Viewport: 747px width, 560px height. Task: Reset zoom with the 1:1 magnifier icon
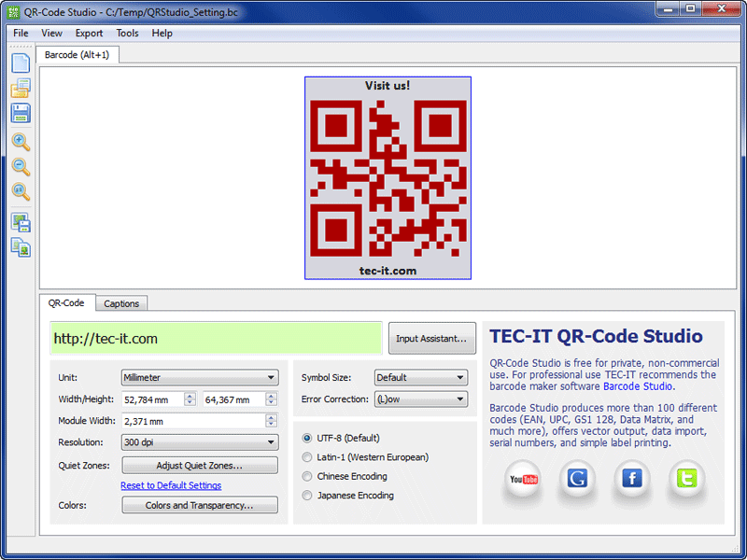pos(21,191)
